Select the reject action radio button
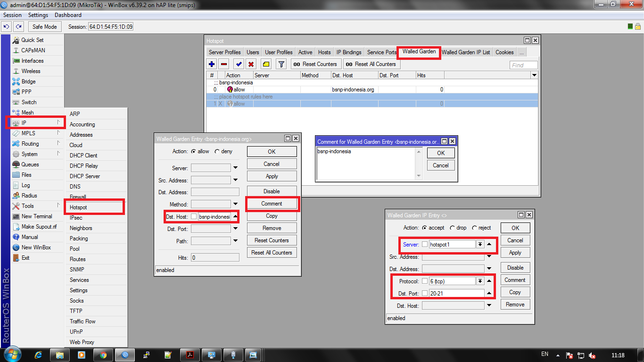 coord(474,228)
